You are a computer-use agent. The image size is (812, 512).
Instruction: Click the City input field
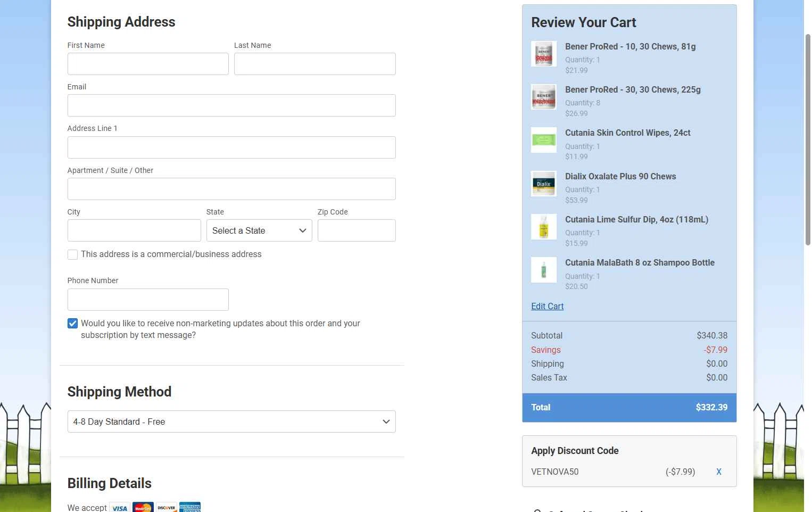(134, 230)
